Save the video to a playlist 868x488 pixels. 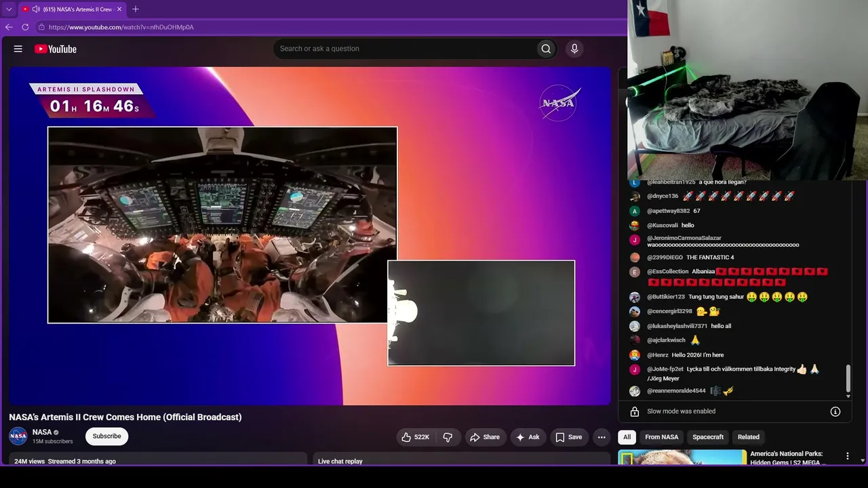click(x=569, y=437)
